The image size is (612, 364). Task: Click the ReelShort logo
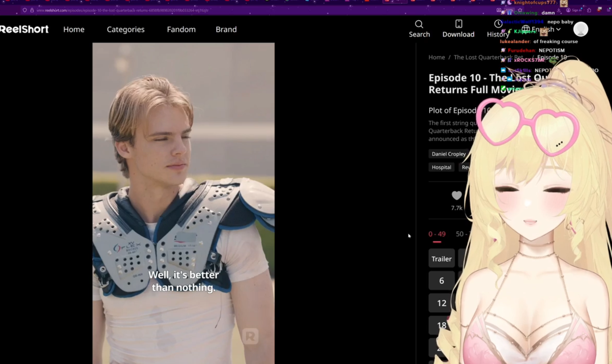coord(24,29)
